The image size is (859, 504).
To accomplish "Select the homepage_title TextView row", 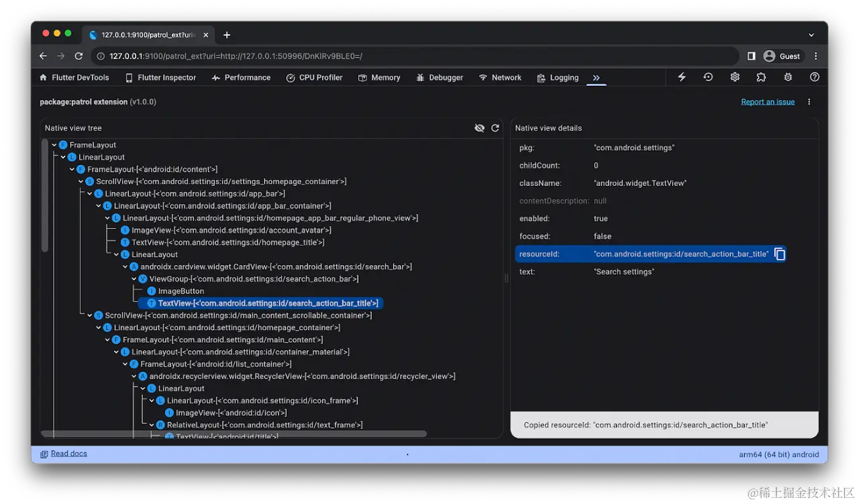I will pyautogui.click(x=223, y=242).
